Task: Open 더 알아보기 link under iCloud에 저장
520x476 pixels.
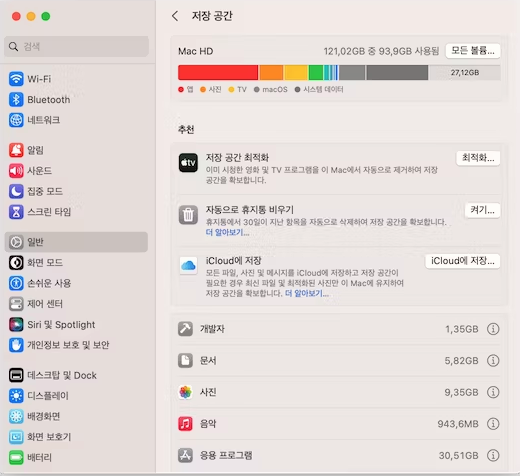Action: point(307,293)
